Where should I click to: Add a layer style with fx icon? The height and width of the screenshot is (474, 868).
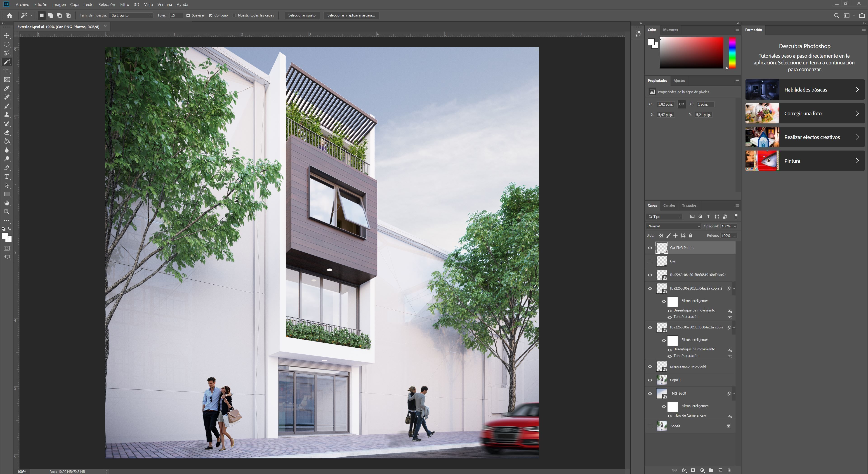point(684,470)
